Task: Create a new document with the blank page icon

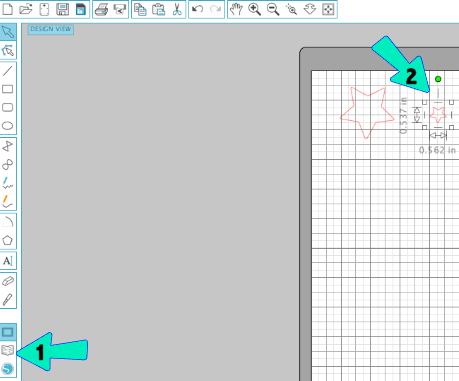Action: tap(7, 9)
